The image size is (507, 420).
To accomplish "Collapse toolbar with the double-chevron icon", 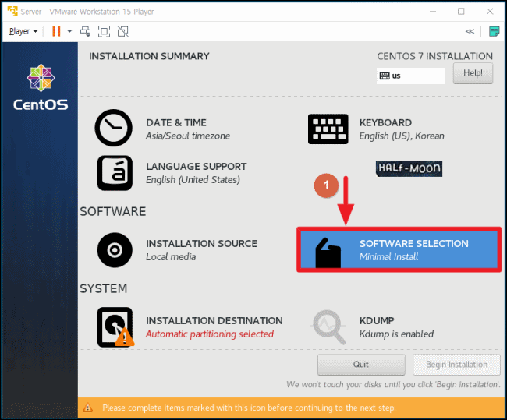I will click(470, 31).
